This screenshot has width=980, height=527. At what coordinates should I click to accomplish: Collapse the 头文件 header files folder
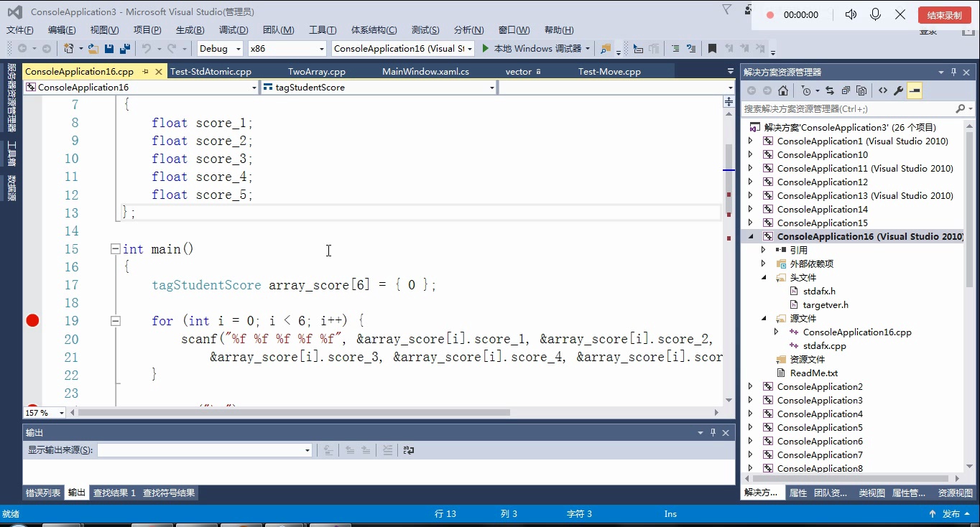click(764, 277)
